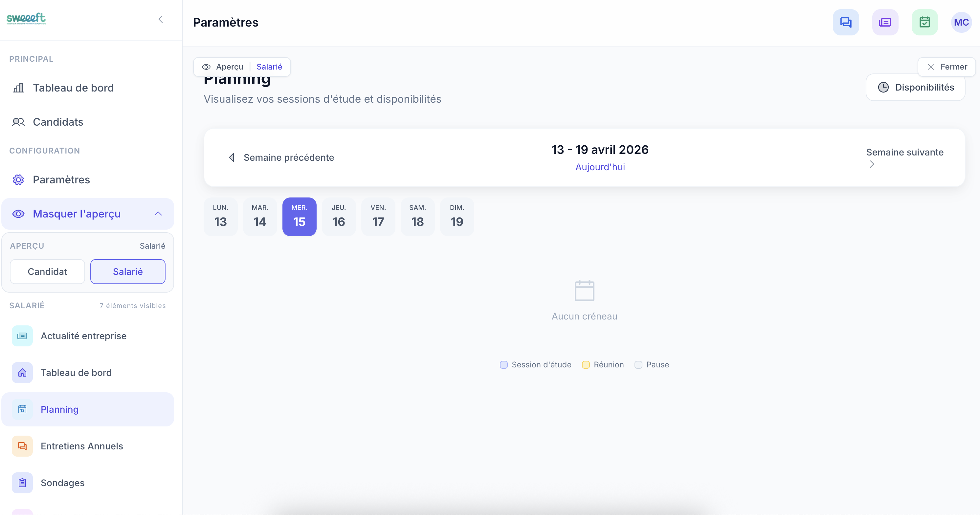The height and width of the screenshot is (515, 980).
Task: Open Paramètres via the gear icon
Action: click(x=18, y=179)
